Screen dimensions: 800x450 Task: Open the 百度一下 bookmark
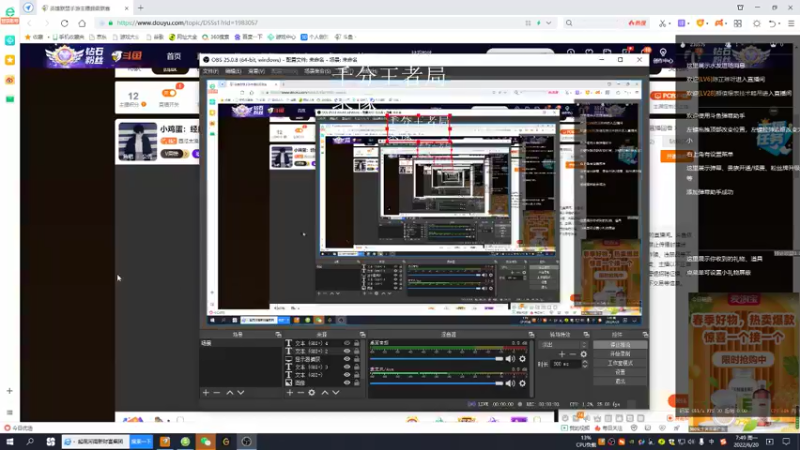tap(248, 37)
